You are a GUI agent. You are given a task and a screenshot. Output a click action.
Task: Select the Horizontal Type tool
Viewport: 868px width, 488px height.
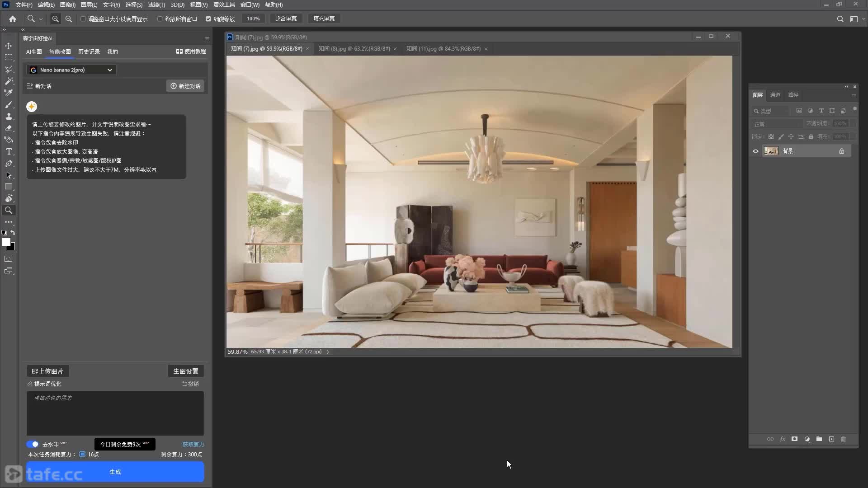click(9, 151)
